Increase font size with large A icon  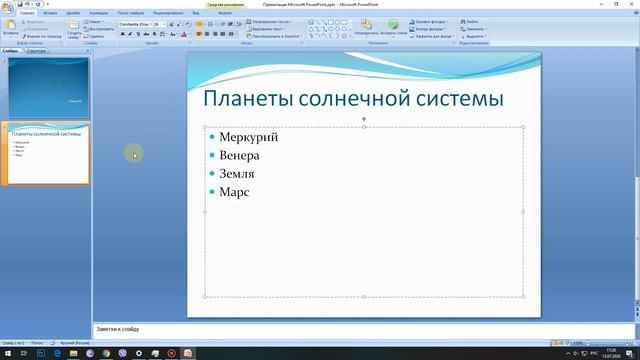tap(171, 24)
